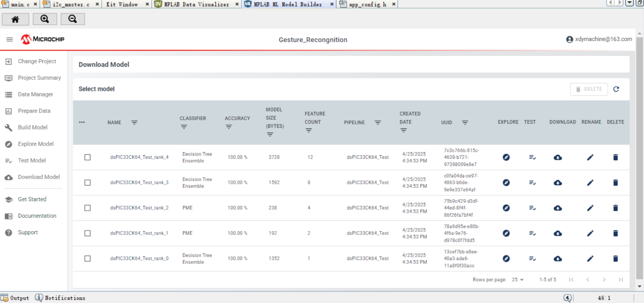Click the home toolbar button
The width and height of the screenshot is (644, 303).
(x=15, y=19)
